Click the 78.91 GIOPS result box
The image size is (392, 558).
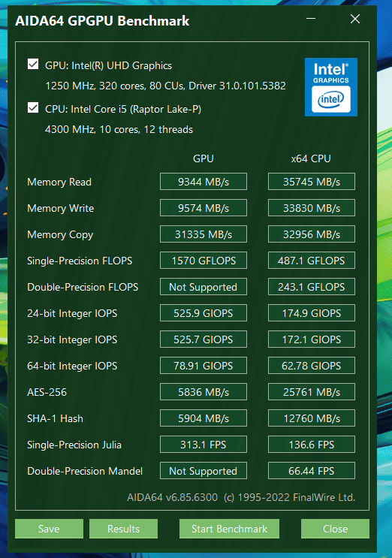204,366
